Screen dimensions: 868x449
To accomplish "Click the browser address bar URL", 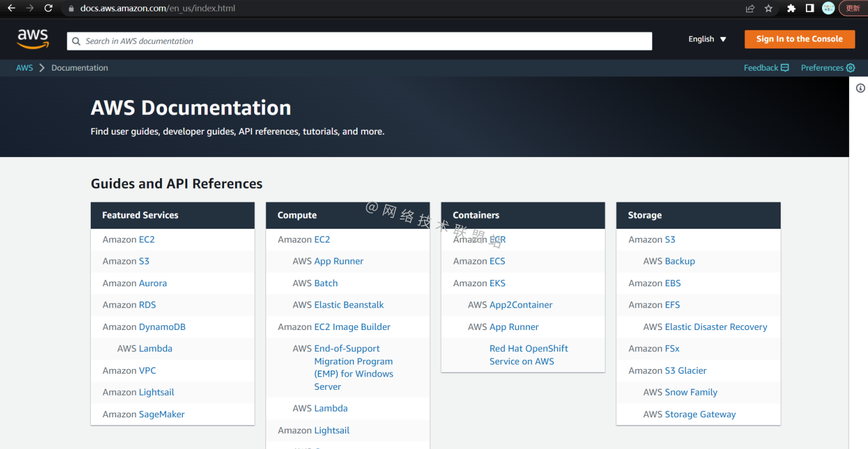I will tap(158, 9).
